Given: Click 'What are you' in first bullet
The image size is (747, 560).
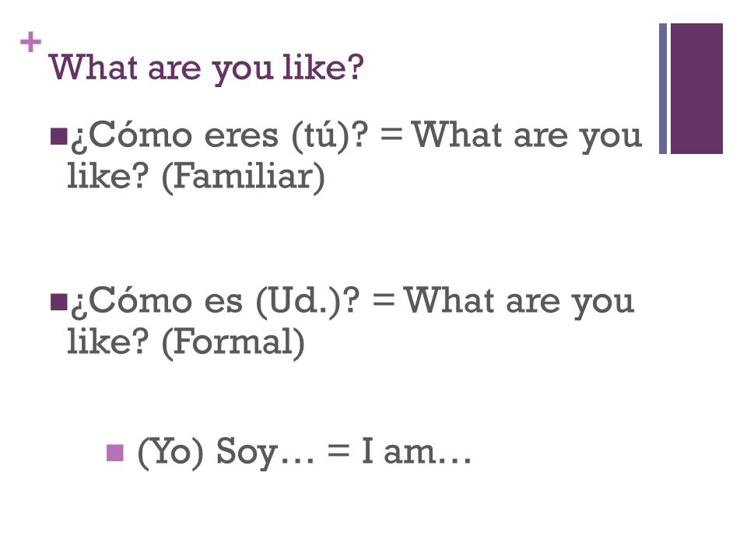Looking at the screenshot, I should (527, 137).
